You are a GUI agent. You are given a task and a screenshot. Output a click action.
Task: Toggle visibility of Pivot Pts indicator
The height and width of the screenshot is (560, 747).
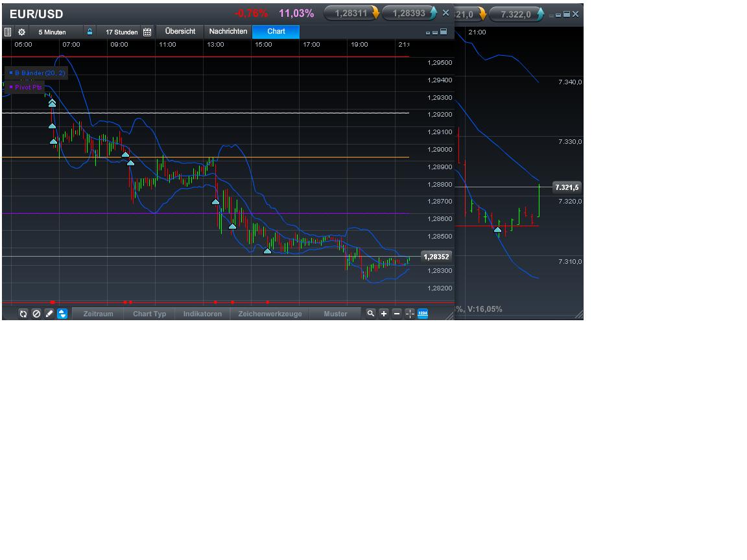(x=10, y=87)
